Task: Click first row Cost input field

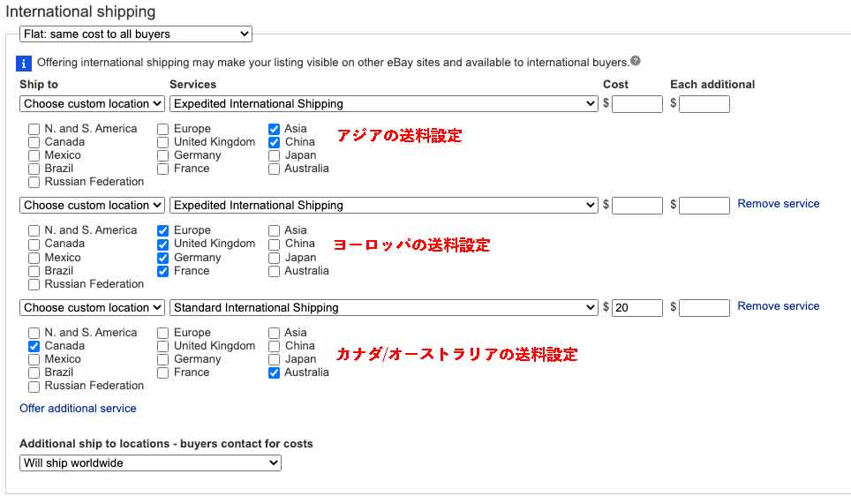Action: pos(637,104)
